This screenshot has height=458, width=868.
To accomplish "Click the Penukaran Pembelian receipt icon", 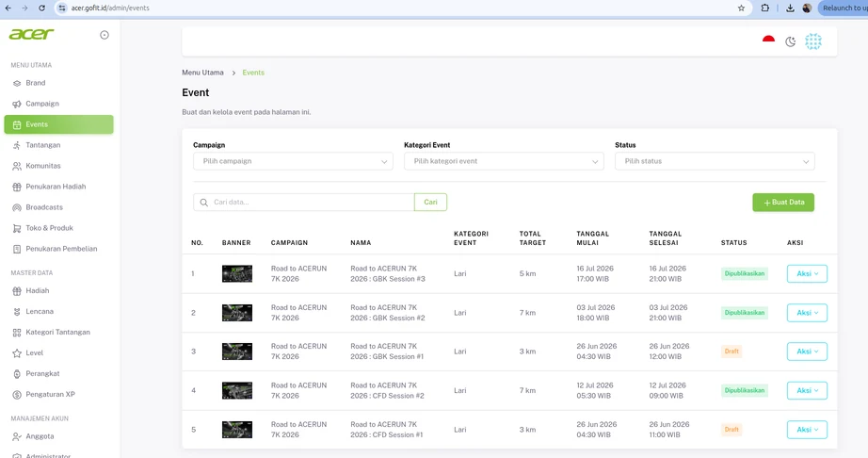I will (x=17, y=249).
